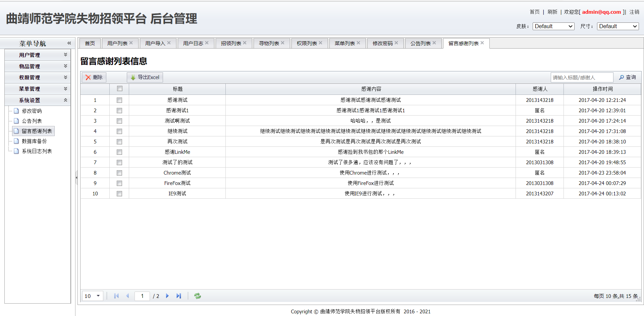Close the 菜单列表 tab with its X
The image size is (644, 316).
pyautogui.click(x=359, y=43)
